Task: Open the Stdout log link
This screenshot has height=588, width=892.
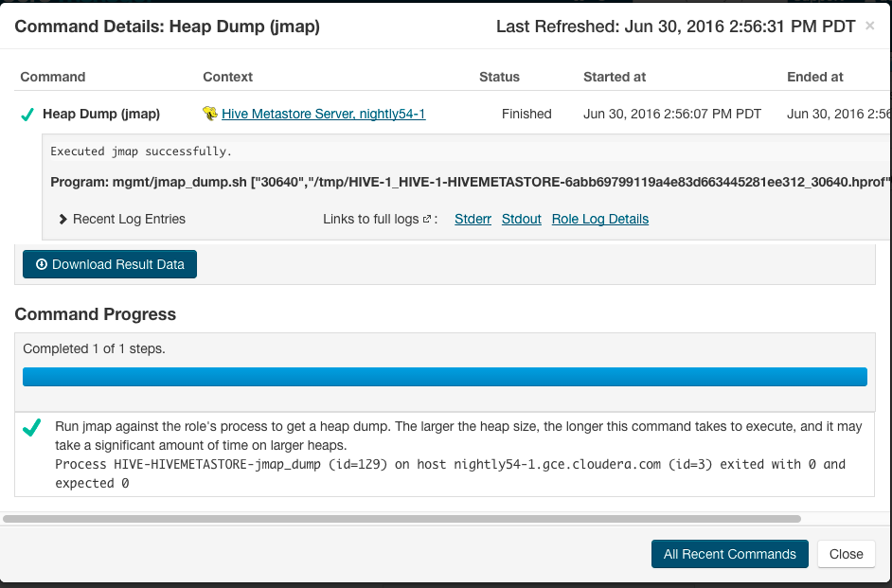Action: 521,219
